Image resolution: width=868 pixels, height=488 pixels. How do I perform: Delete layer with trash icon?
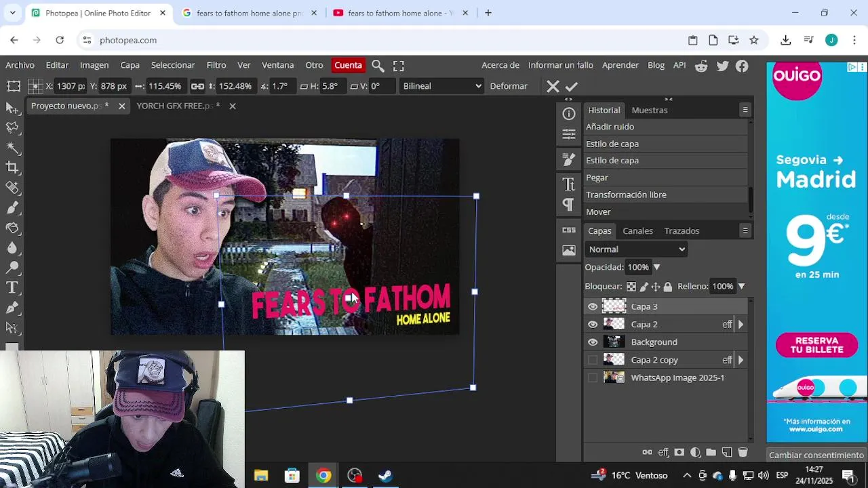point(743,452)
